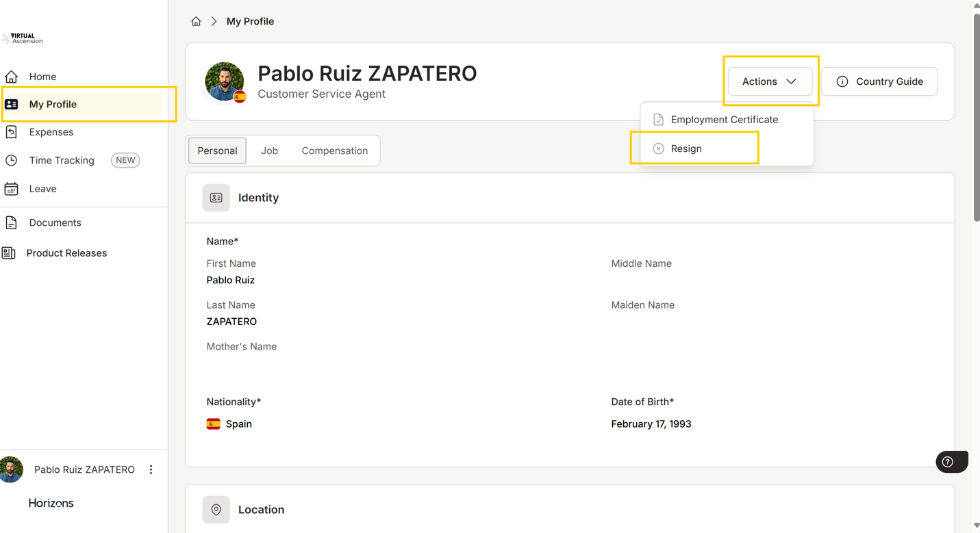This screenshot has height=533, width=980.
Task: Click Pablo's profile photo in header
Action: pos(225,81)
